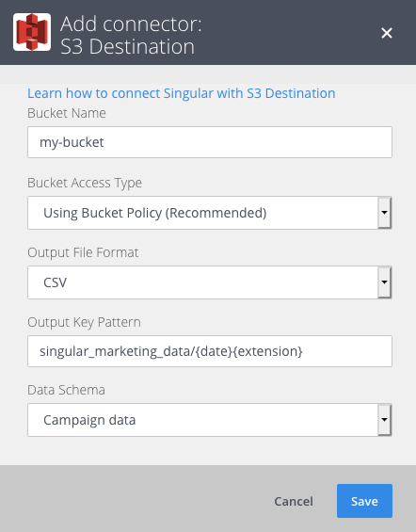Click the Add connector: S3 Destination title

pos(131,35)
